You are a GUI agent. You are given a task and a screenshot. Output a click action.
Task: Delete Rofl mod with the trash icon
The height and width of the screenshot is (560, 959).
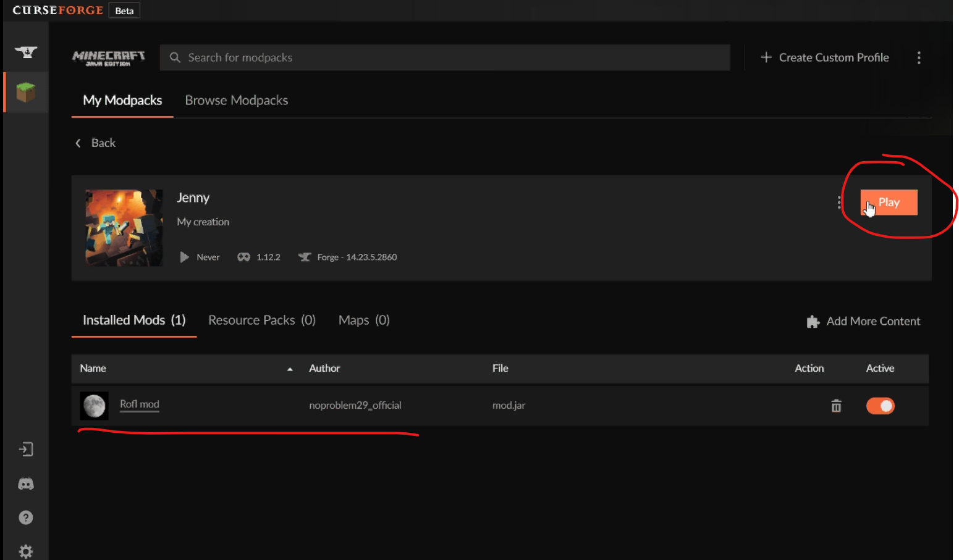(x=836, y=406)
